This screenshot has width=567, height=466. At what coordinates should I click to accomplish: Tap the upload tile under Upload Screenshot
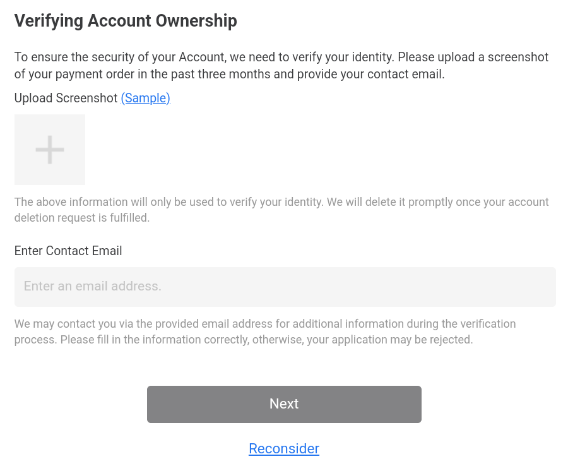click(50, 150)
